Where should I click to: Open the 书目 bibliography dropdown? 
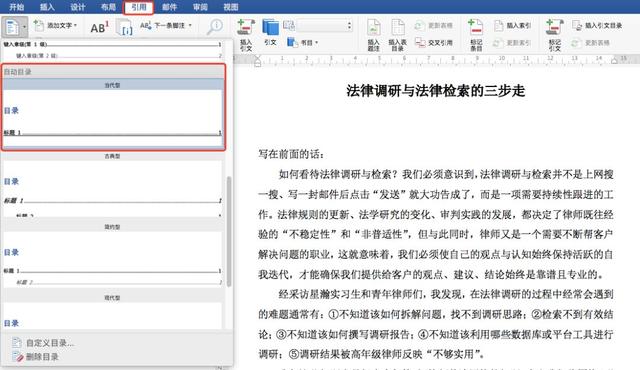(302, 42)
